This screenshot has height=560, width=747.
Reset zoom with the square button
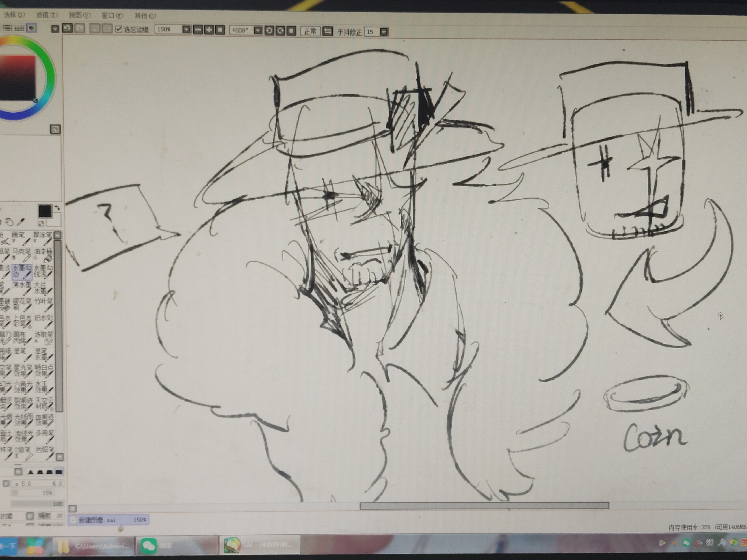[x=220, y=30]
